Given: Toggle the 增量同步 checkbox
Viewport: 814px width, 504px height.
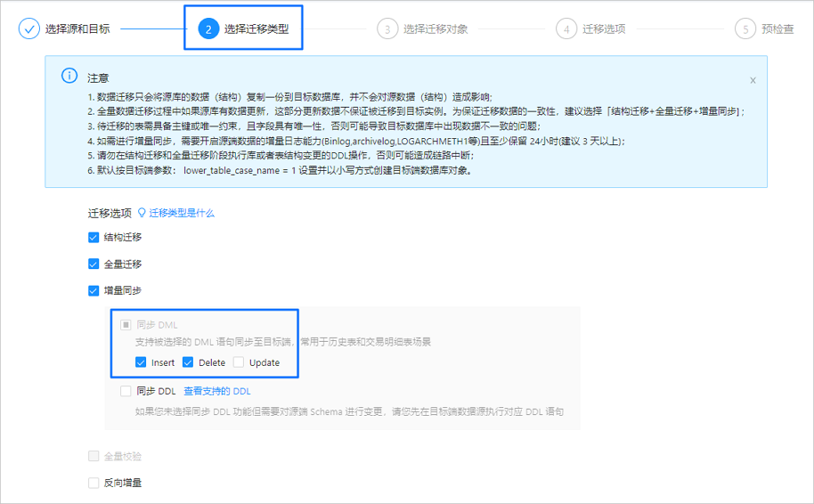Looking at the screenshot, I should click(x=94, y=290).
